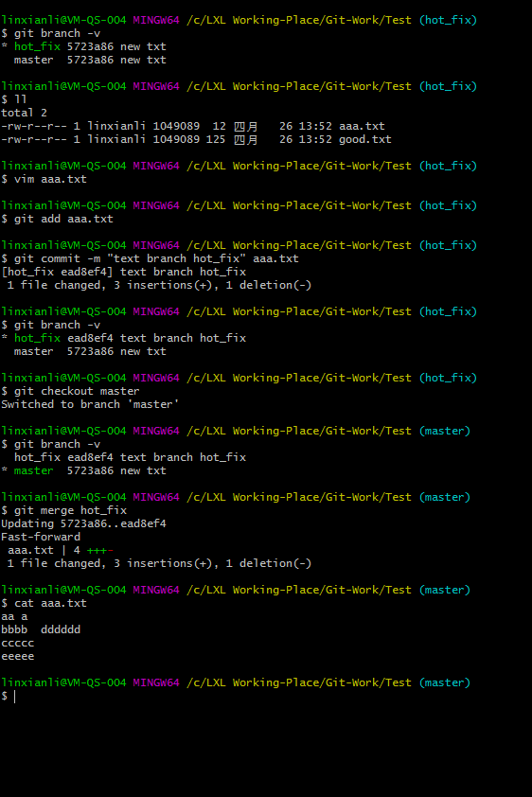This screenshot has height=797, width=532.
Task: Click the 'ccccc' output line
Action: [17, 643]
